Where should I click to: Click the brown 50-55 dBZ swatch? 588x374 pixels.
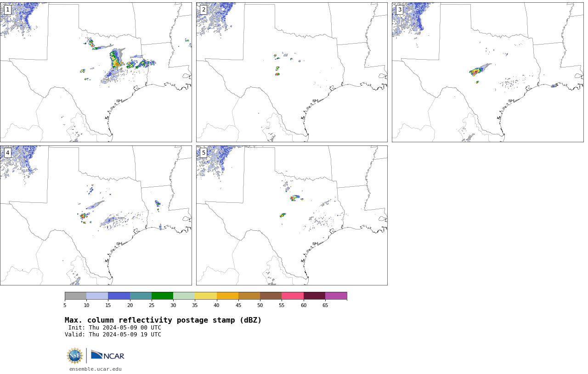click(x=271, y=296)
